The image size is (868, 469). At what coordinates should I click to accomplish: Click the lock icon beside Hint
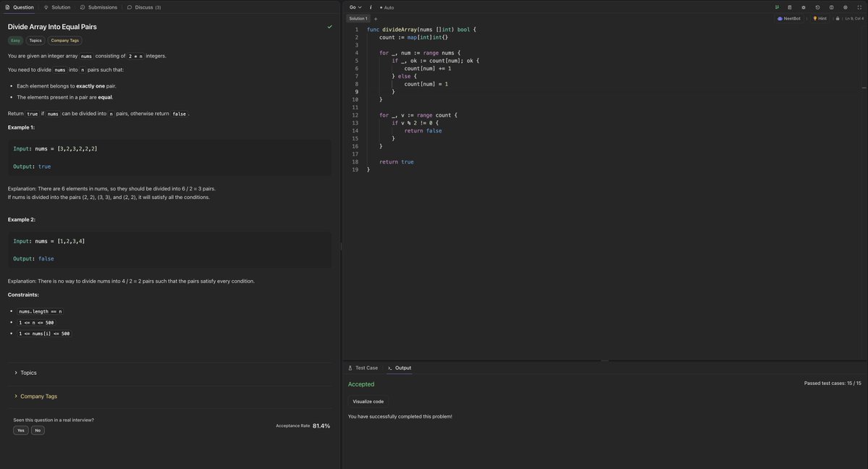click(838, 18)
